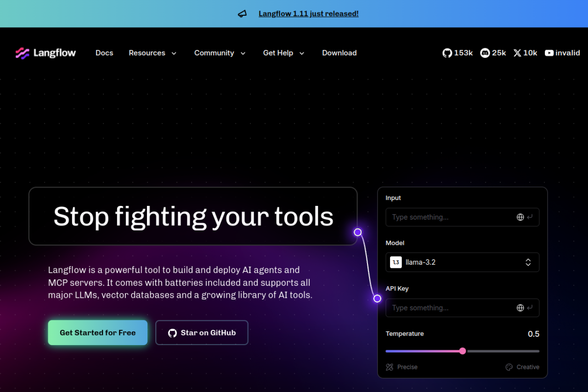The height and width of the screenshot is (392, 588).
Task: Click the Creative label
Action: coord(528,367)
